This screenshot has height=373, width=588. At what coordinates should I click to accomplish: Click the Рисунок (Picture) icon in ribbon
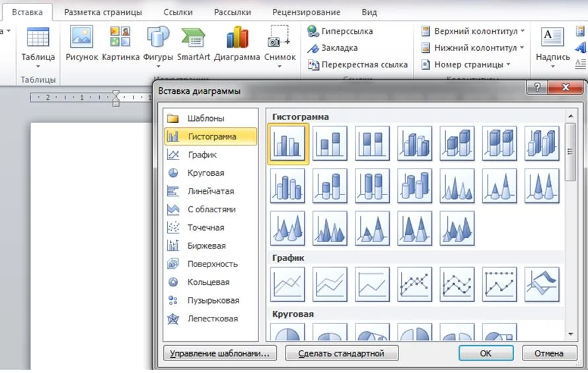pyautogui.click(x=82, y=44)
